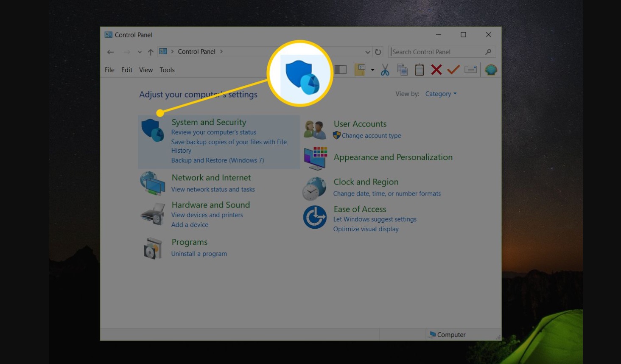621x364 pixels.
Task: Click the Copy toolbar icon
Action: 402,70
